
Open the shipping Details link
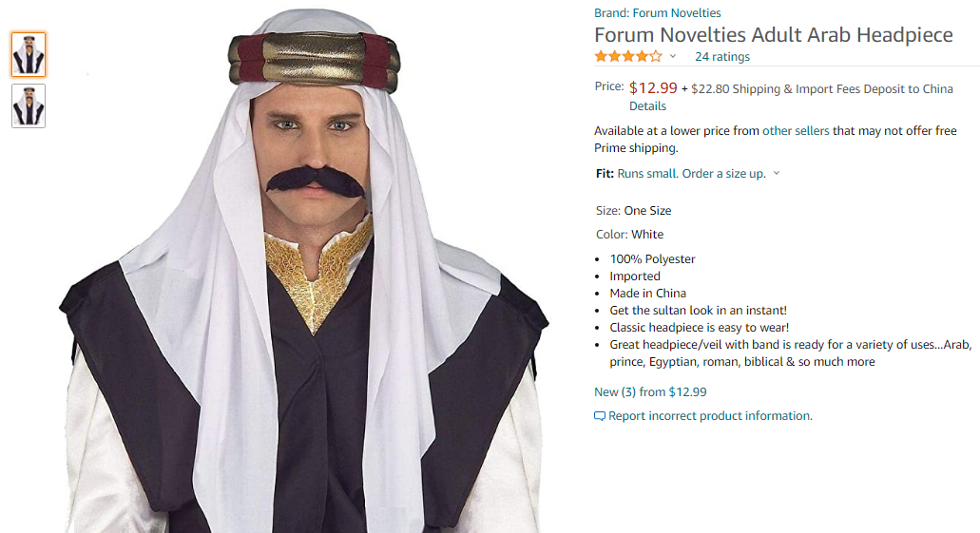[647, 106]
